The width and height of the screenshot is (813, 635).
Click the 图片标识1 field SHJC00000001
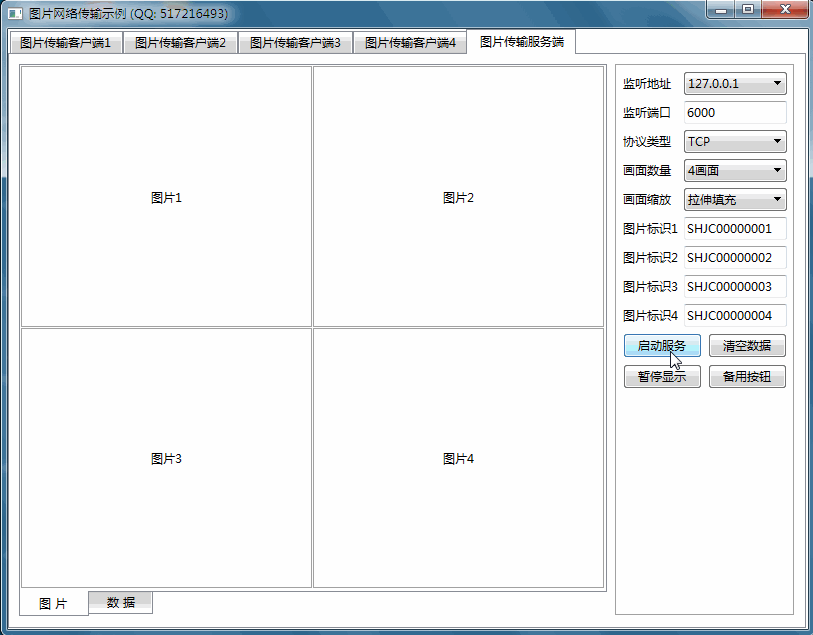(x=735, y=229)
